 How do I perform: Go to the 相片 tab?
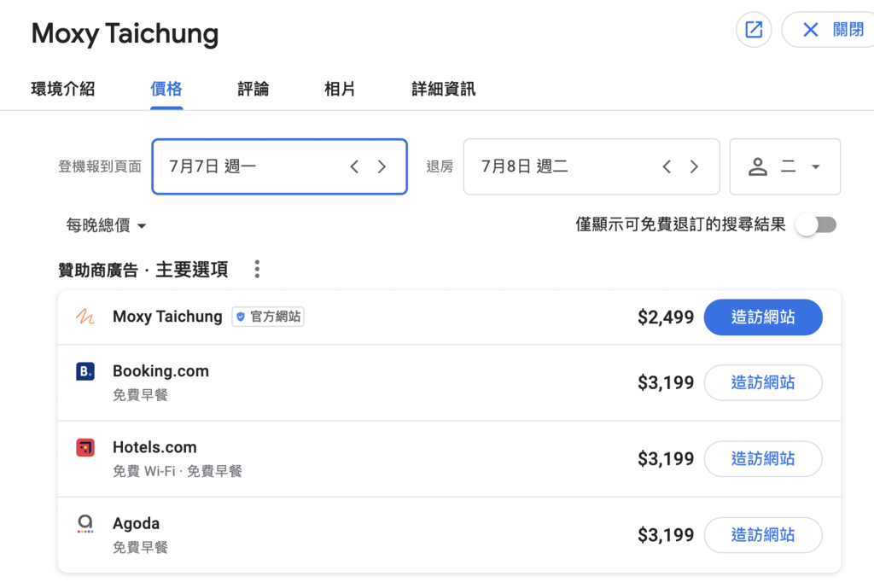click(340, 89)
